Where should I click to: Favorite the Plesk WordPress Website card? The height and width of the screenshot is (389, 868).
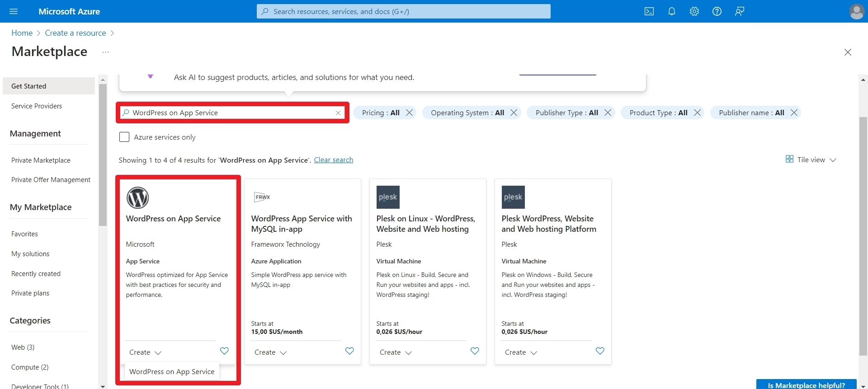[600, 351]
